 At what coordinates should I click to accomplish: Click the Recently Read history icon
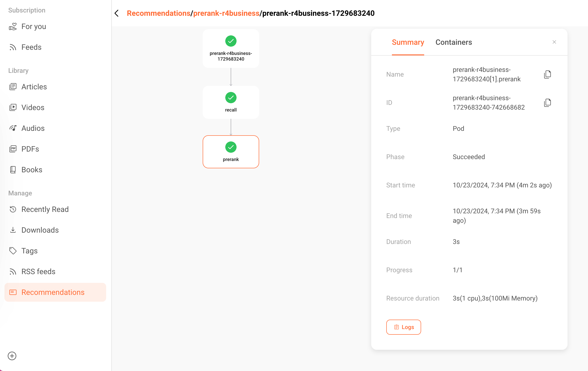coord(13,209)
